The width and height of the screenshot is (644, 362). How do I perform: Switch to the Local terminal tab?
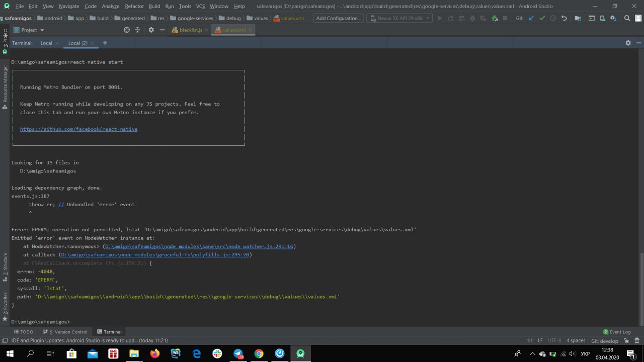coord(46,43)
